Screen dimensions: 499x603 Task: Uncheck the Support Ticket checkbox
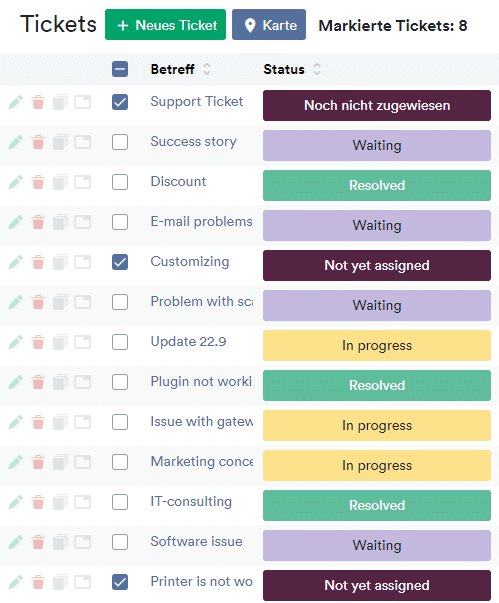(x=120, y=102)
